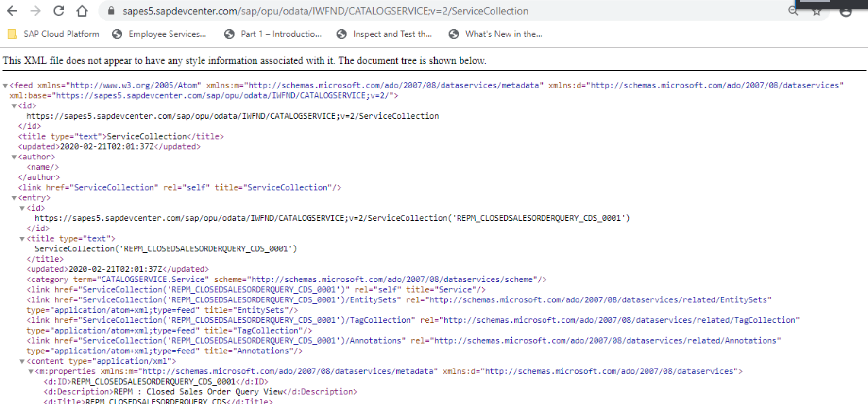The image size is (868, 404).
Task: Click the link href="ServiceCollection" rel="self" line
Action: pyautogui.click(x=180, y=188)
